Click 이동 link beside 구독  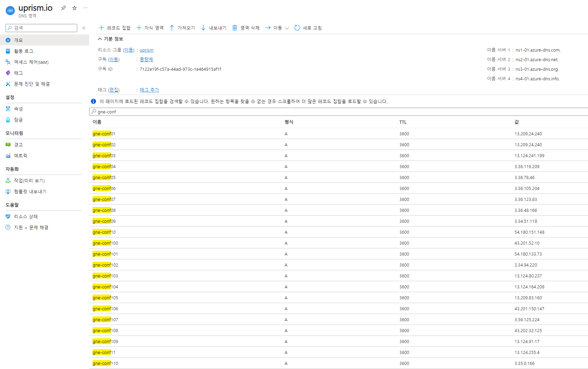(114, 59)
